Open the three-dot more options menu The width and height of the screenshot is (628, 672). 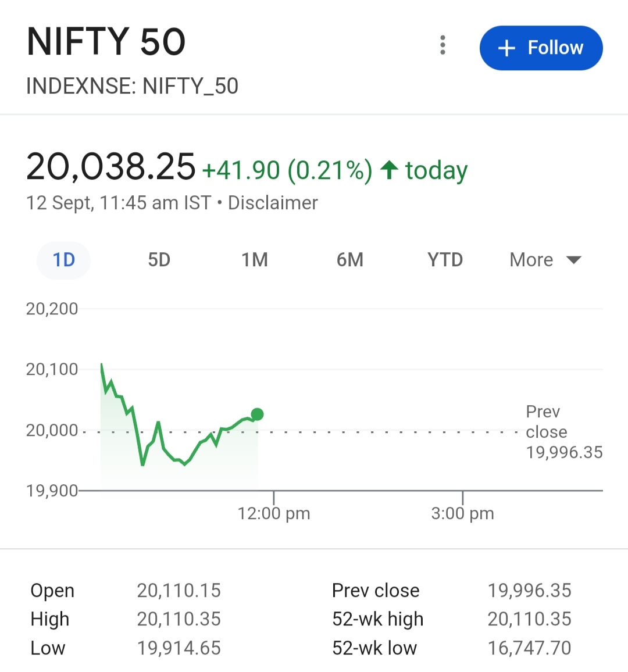(443, 45)
